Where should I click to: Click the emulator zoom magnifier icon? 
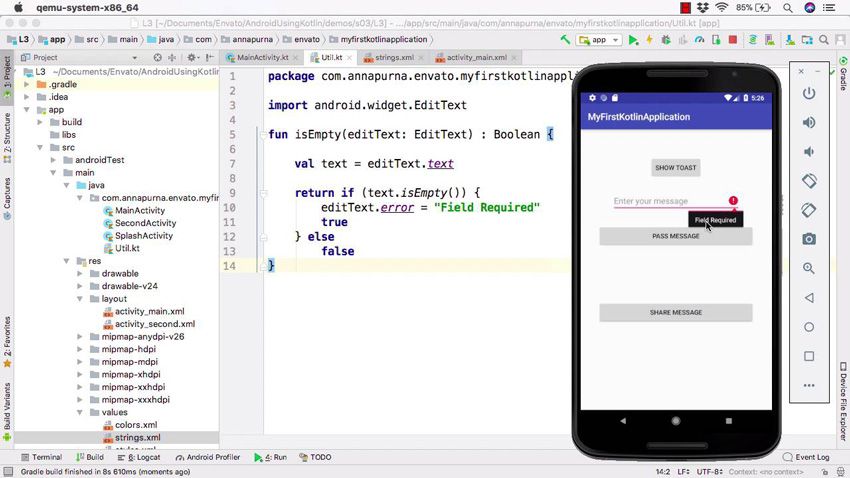[809, 268]
